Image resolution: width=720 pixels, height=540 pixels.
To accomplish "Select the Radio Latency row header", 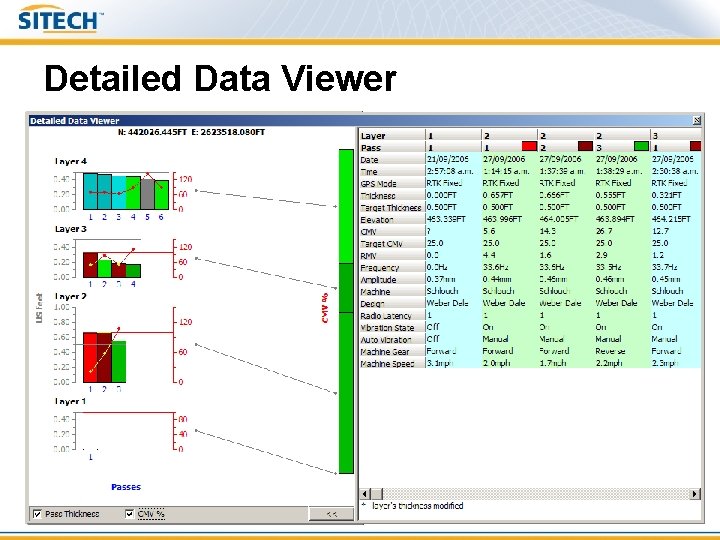I will (392, 315).
